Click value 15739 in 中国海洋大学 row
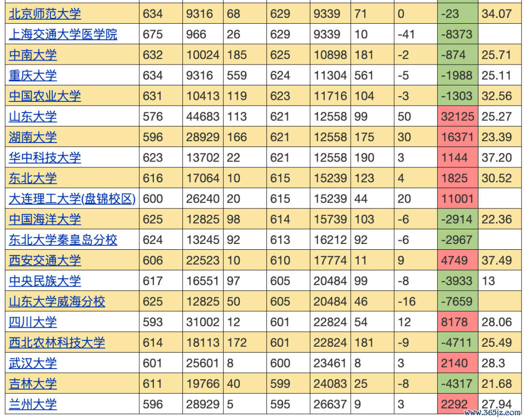This screenshot has width=524, height=420. (x=330, y=220)
